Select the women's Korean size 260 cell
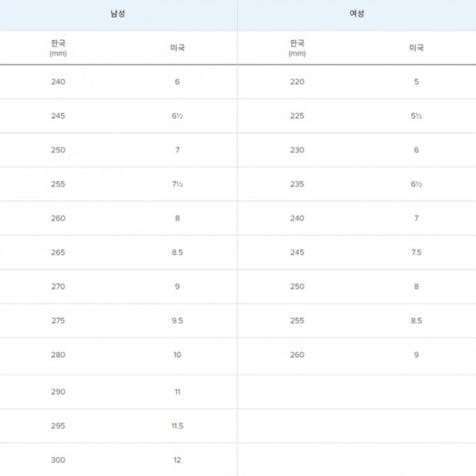This screenshot has width=476, height=476. (297, 355)
